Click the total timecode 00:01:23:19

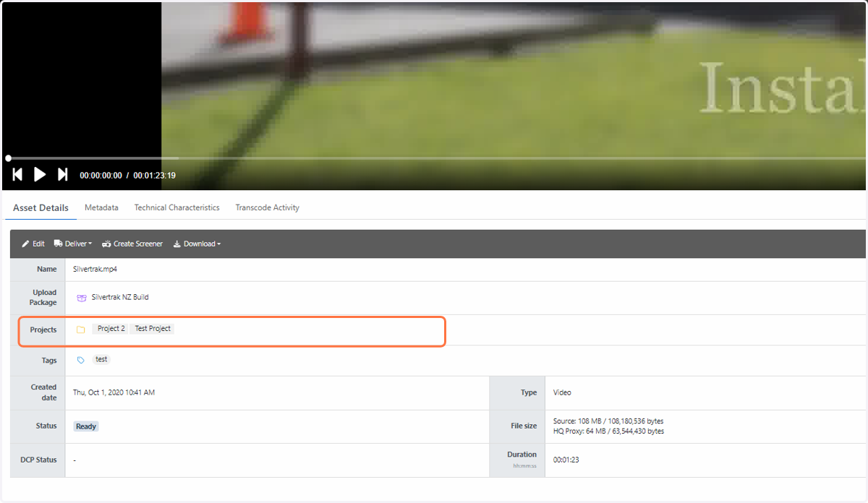(x=154, y=176)
